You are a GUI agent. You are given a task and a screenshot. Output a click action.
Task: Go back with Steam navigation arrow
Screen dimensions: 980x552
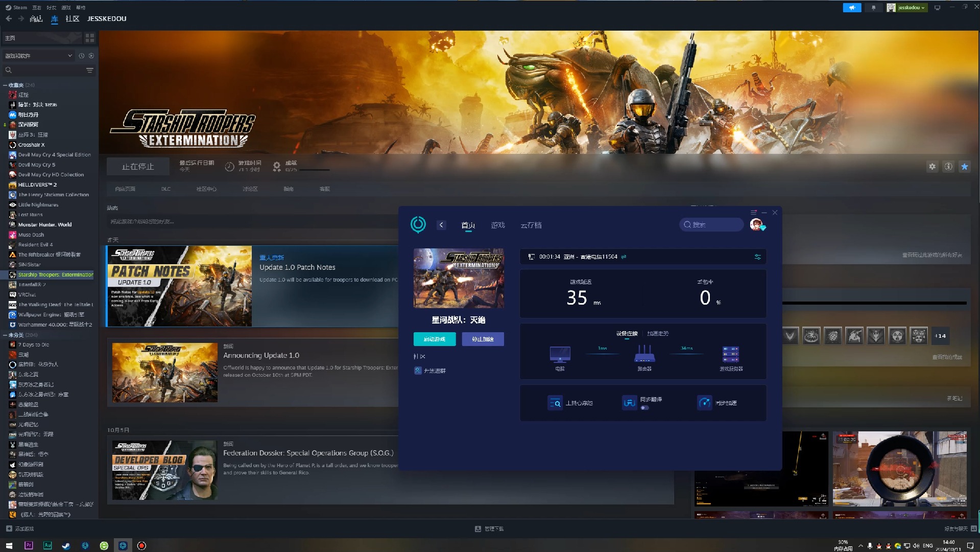click(x=9, y=18)
